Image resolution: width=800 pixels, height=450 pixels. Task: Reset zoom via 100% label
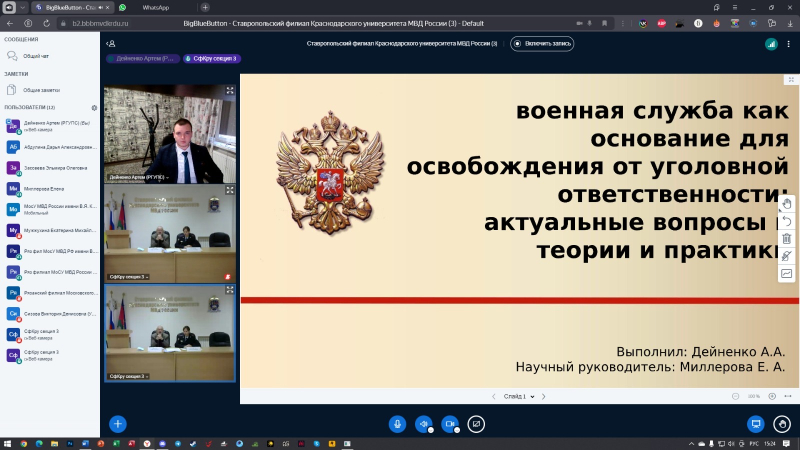(754, 396)
